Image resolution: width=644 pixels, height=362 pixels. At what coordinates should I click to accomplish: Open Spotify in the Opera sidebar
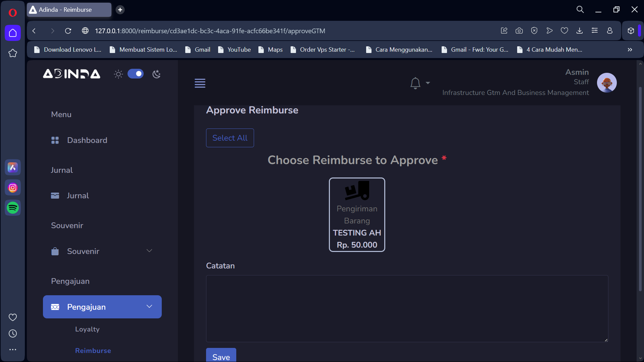pos(13,208)
